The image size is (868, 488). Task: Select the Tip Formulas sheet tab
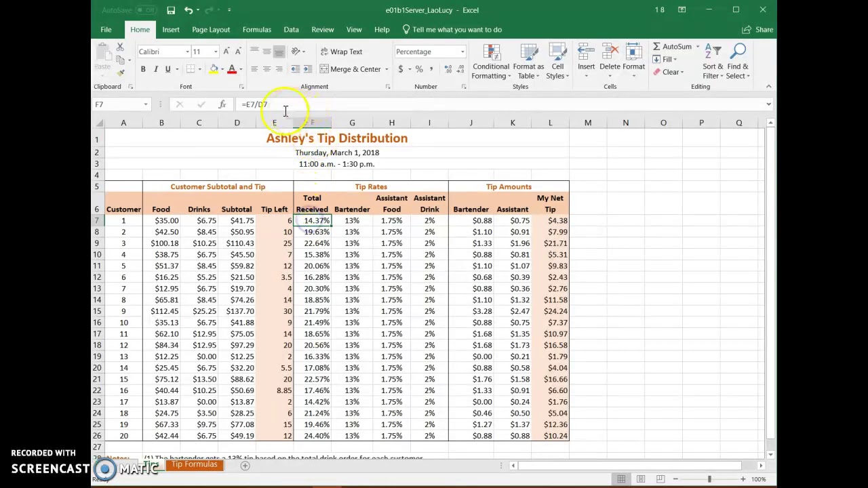[x=194, y=465]
